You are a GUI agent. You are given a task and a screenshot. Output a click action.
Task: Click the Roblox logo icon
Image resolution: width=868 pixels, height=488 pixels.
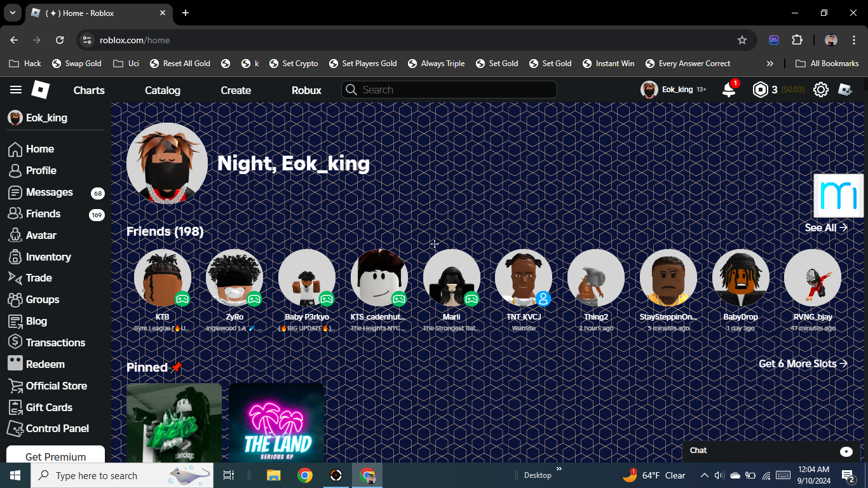click(40, 90)
